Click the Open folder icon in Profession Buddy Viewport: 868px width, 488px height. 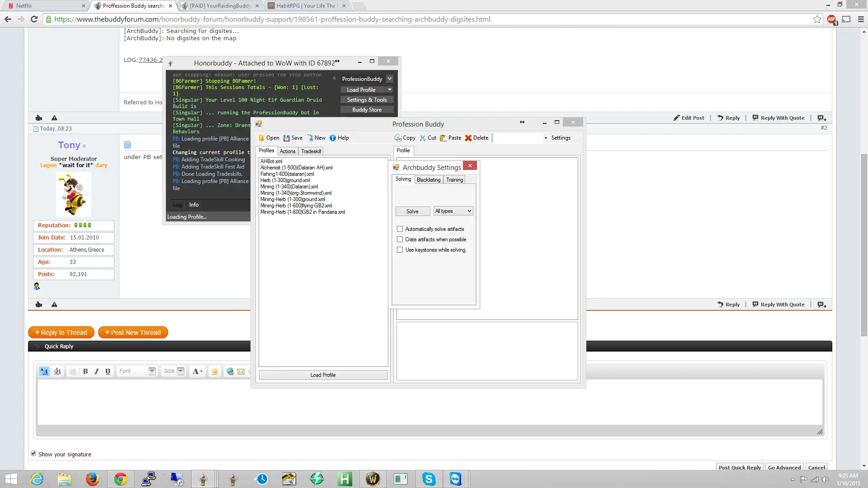click(x=262, y=138)
